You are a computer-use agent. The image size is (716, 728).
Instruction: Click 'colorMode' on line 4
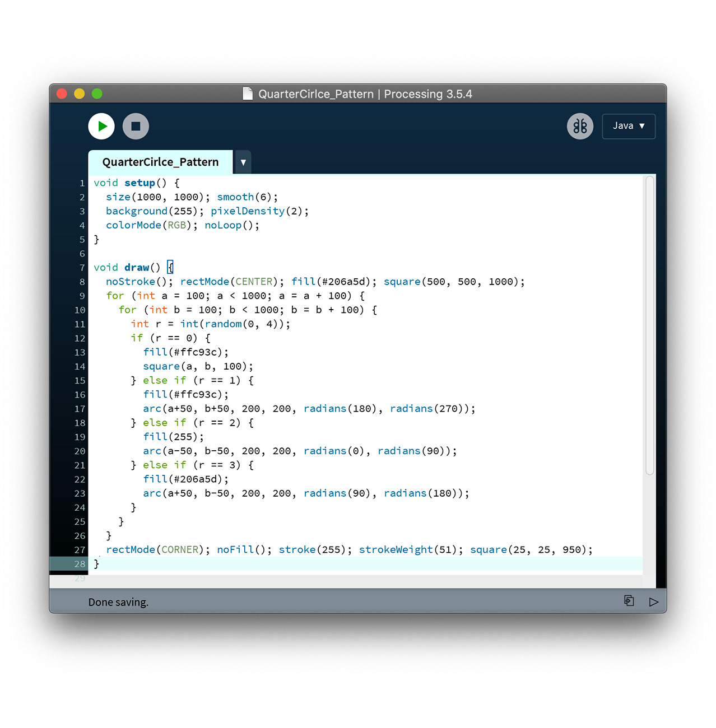click(133, 225)
